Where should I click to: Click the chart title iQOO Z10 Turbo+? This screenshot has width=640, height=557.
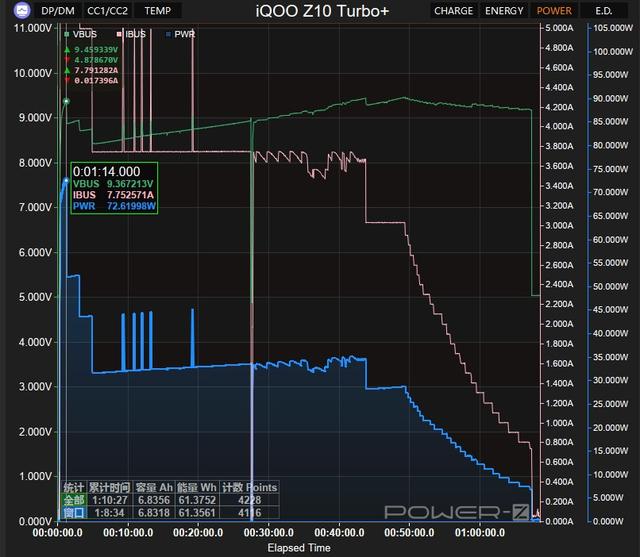tap(322, 11)
